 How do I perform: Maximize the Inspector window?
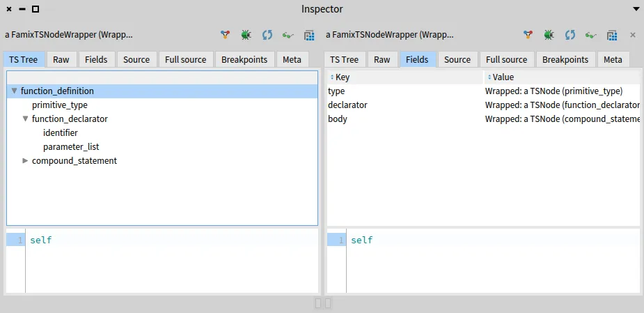36,9
